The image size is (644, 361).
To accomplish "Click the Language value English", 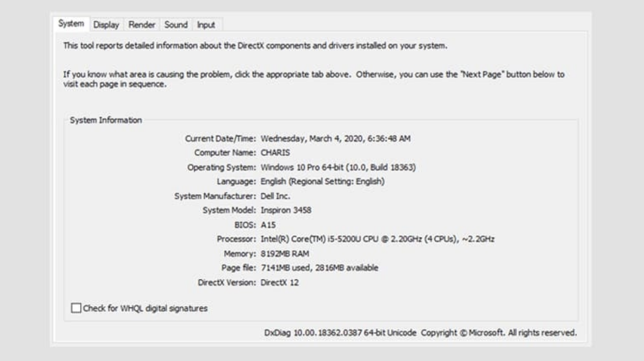I will 323,182.
